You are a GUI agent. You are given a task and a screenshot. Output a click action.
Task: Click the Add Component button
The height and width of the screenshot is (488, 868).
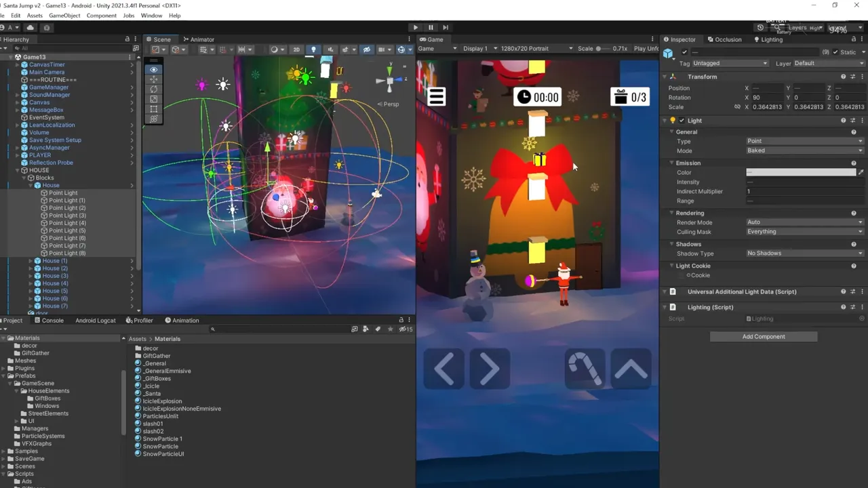(x=764, y=337)
